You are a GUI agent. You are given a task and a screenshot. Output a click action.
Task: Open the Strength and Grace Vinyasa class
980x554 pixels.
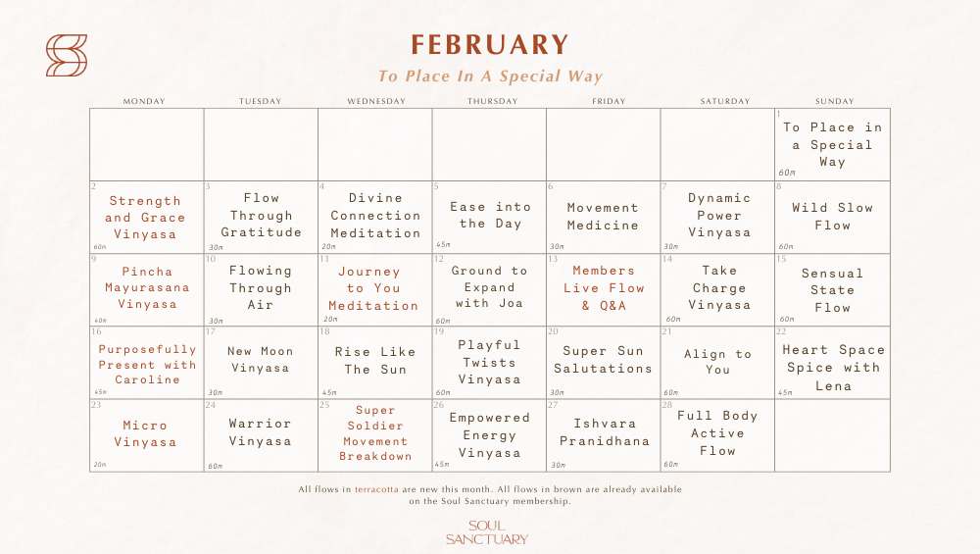coord(145,218)
